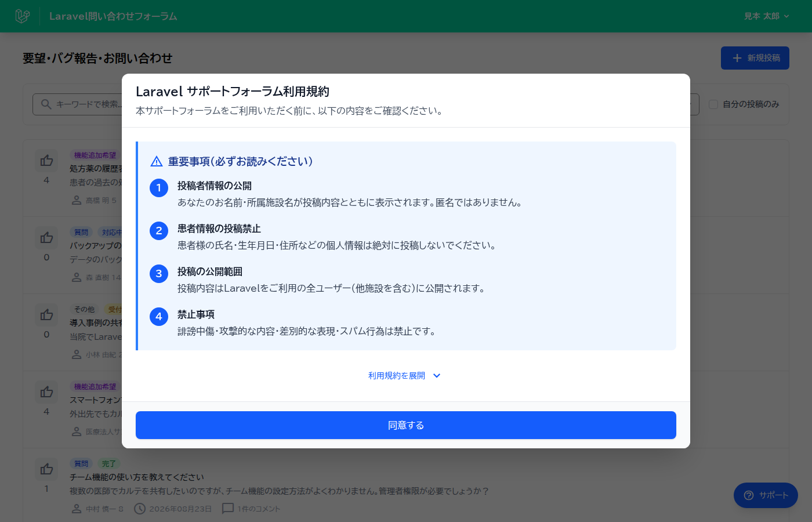The height and width of the screenshot is (522, 812).
Task: Click the 1件のコメント comment count
Action: point(259,509)
